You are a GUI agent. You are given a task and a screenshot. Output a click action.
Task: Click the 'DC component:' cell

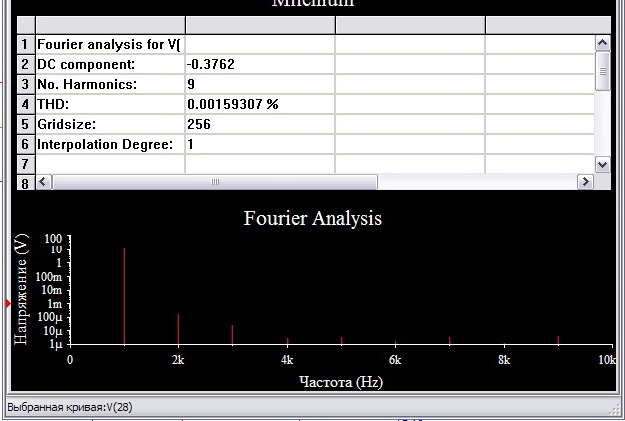coord(110,64)
